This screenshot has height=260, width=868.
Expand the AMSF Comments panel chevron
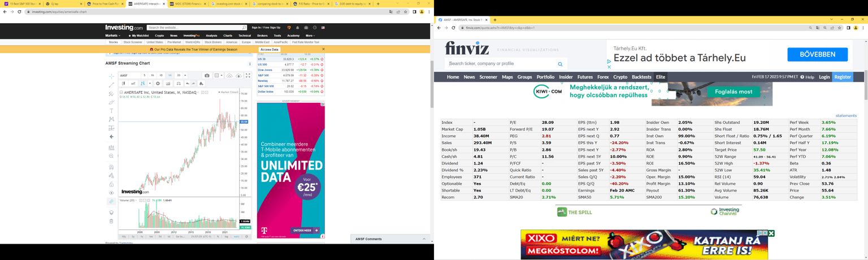[424, 239]
